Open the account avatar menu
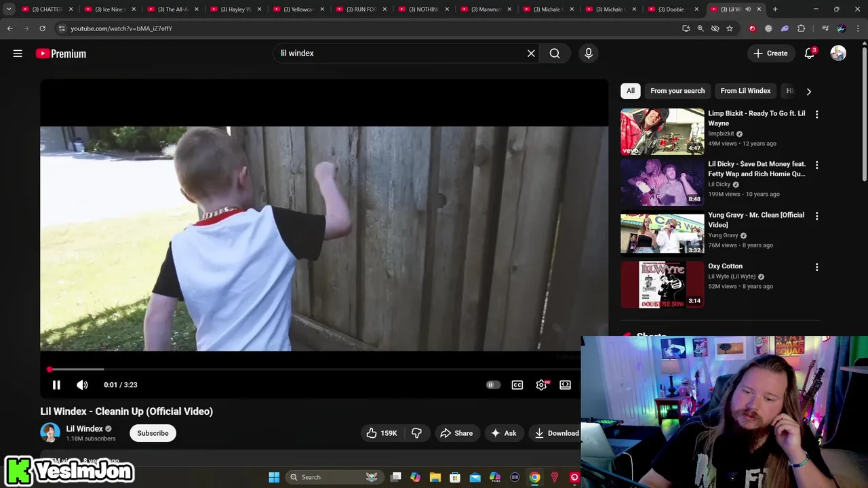Image resolution: width=868 pixels, height=488 pixels. tap(838, 54)
